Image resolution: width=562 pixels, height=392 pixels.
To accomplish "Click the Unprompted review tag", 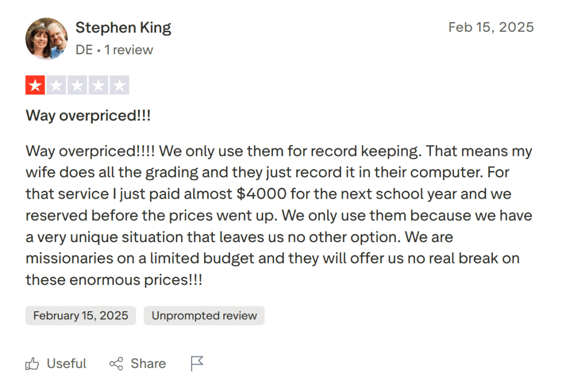I will 204,316.
